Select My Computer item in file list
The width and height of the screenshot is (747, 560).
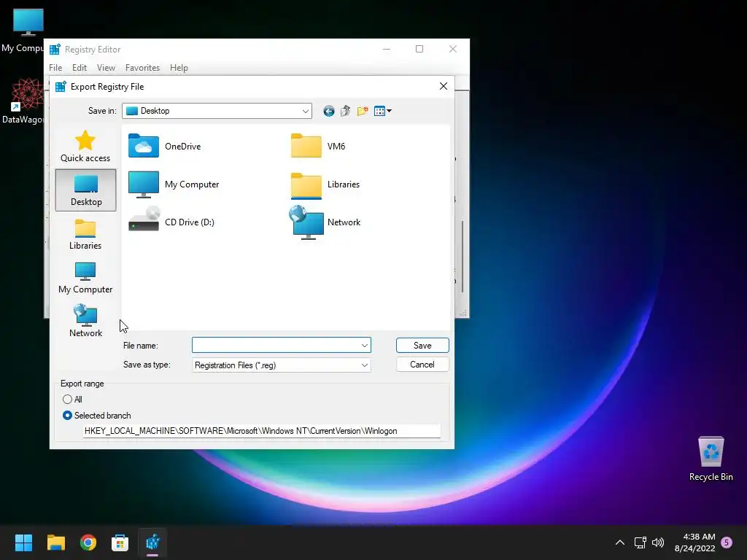[174, 184]
